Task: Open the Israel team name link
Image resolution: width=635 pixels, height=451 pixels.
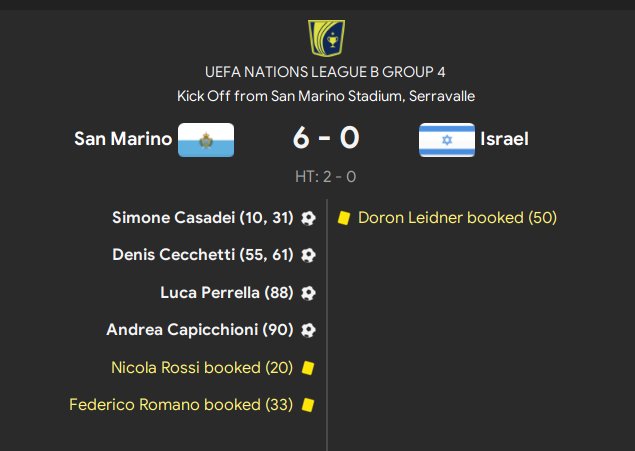Action: click(504, 139)
